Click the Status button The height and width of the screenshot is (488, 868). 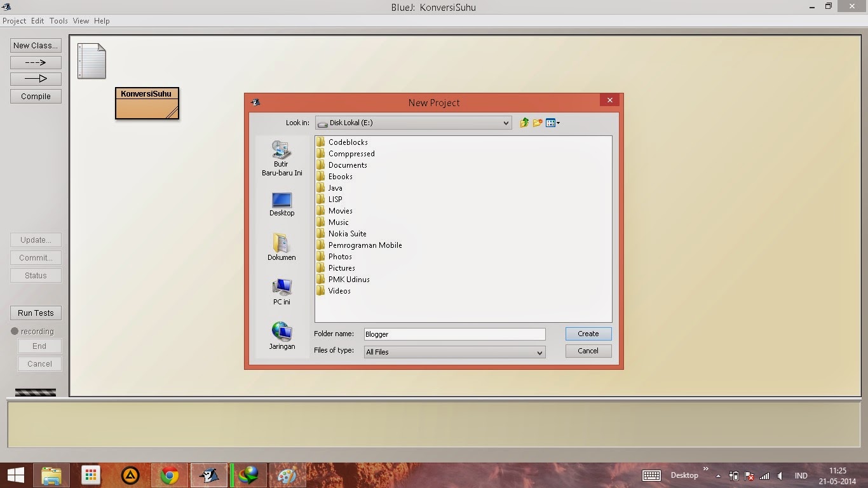(x=36, y=276)
